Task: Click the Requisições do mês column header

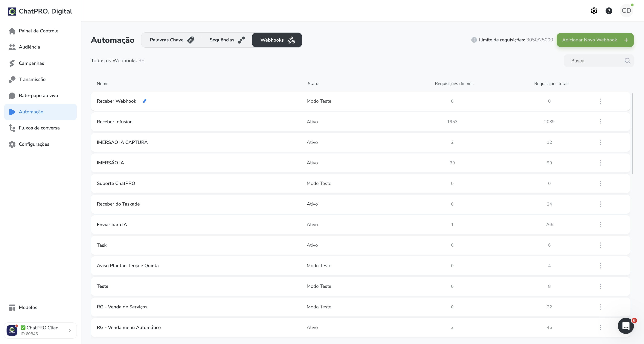Action: coord(454,84)
